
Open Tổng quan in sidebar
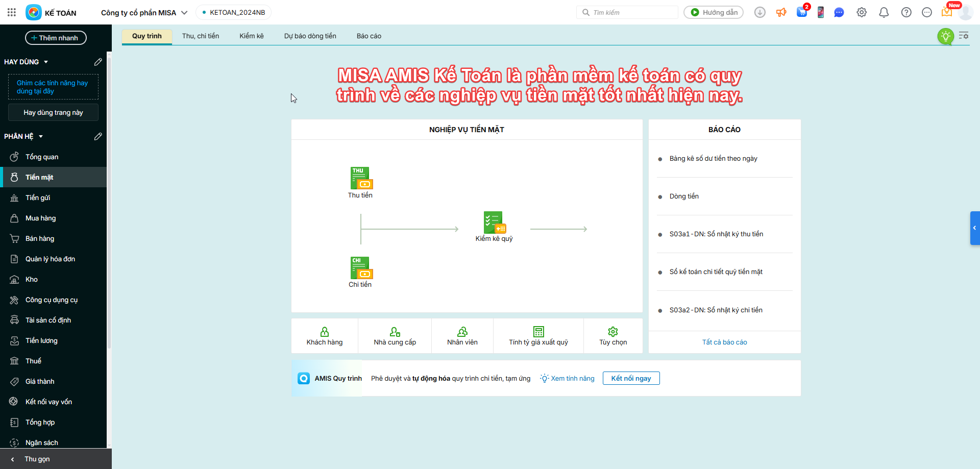(x=53, y=157)
